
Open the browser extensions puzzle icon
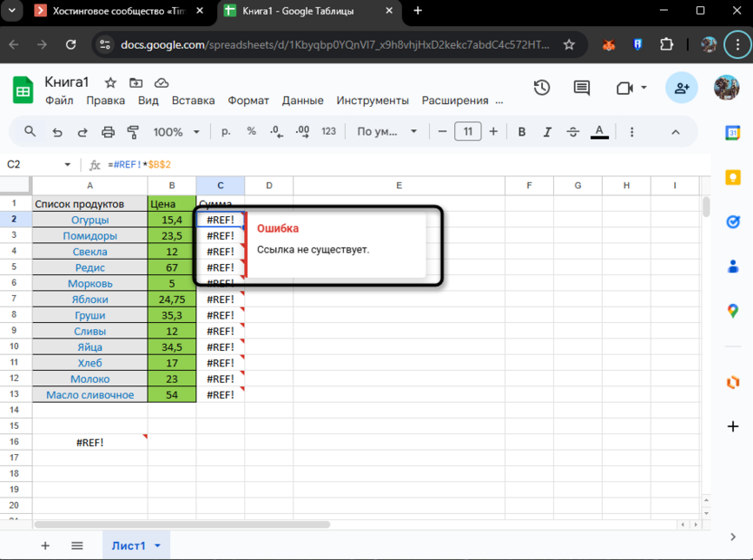point(666,44)
